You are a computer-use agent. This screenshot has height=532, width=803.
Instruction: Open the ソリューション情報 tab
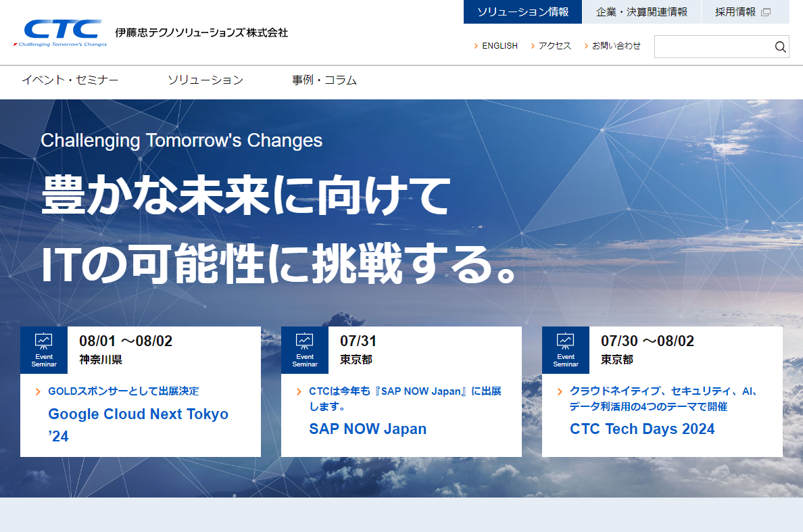tap(522, 12)
